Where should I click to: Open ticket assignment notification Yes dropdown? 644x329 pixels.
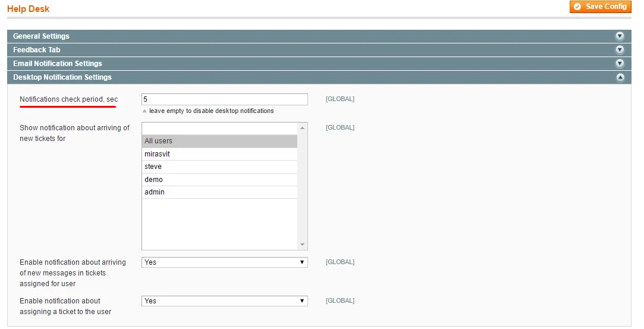[x=224, y=301]
